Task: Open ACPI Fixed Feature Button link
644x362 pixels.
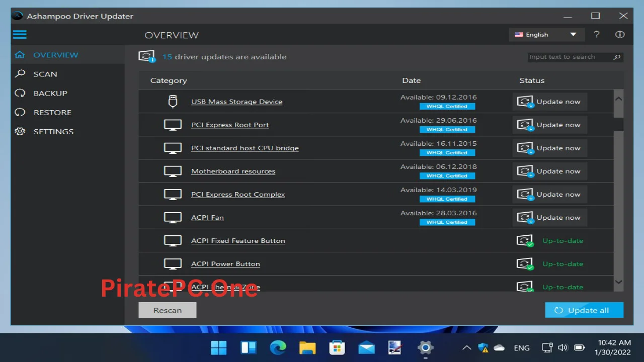Action: click(x=238, y=240)
